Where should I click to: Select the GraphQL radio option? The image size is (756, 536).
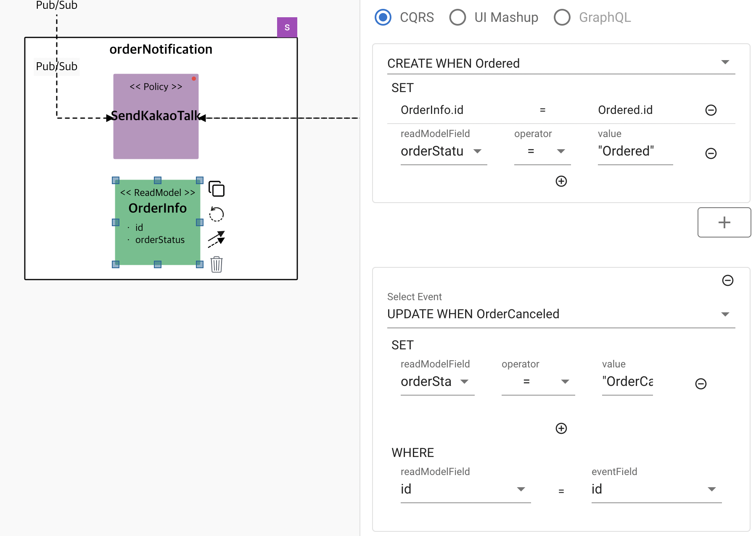click(x=562, y=17)
